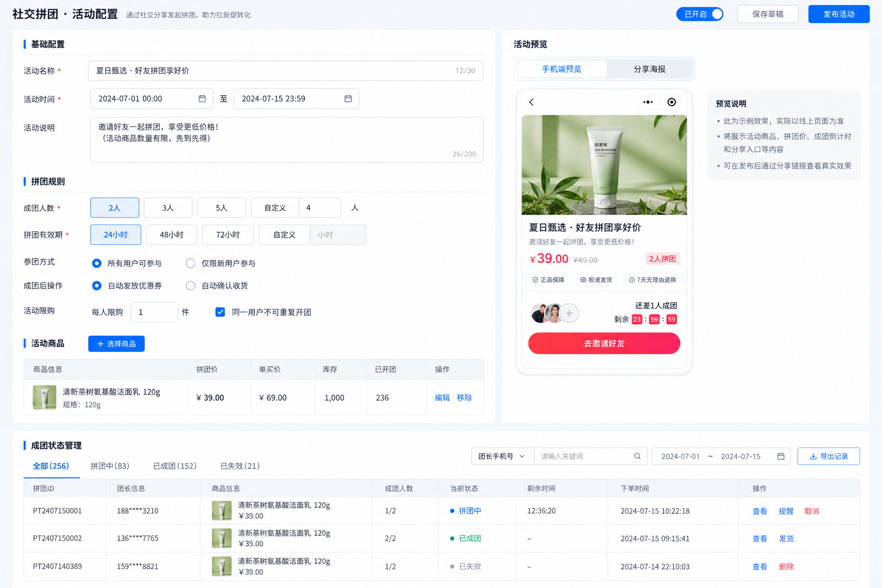Click 移除 link for the product

click(x=465, y=398)
